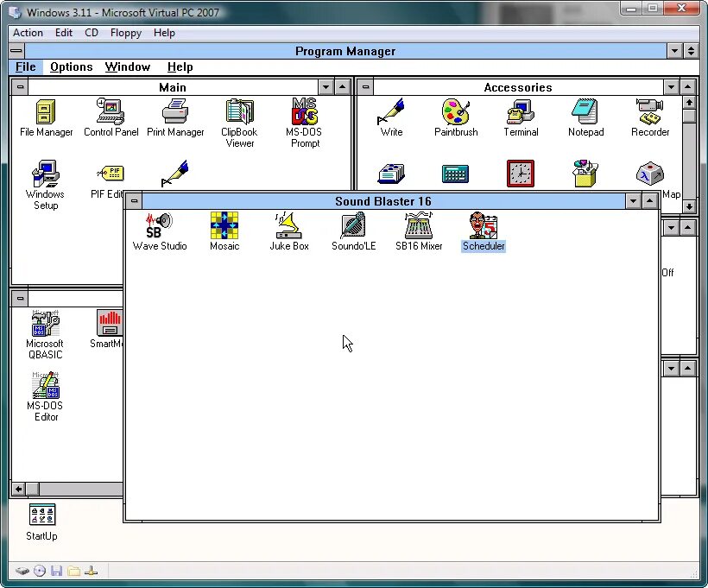Open control-menu box of lower-left group window

[20, 299]
